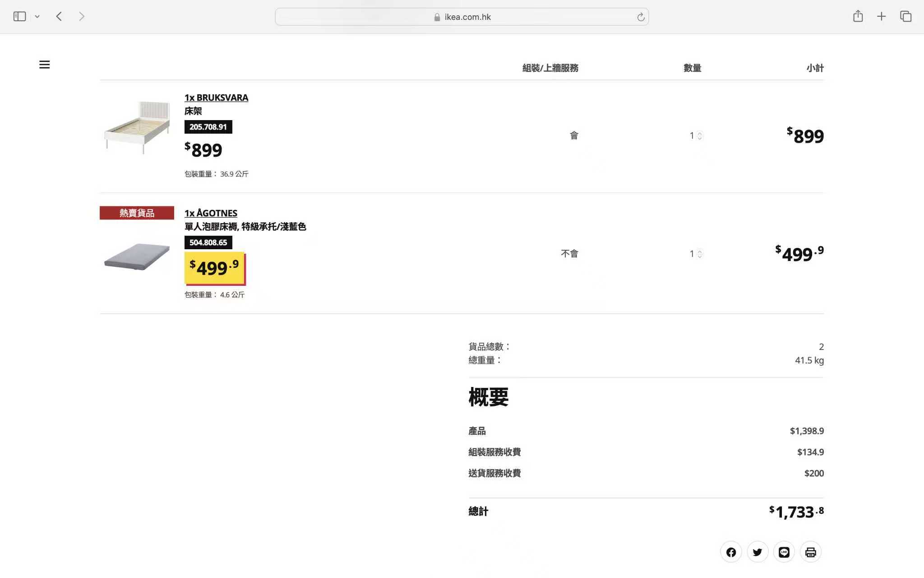Open the hamburger menu icon
924x578 pixels.
tap(44, 65)
